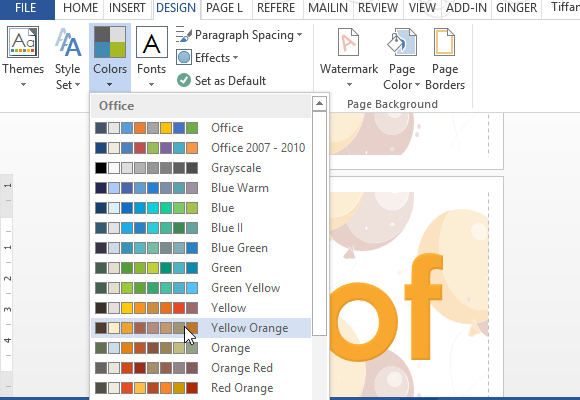Click the Set as Default checkmark icon
Viewport: 580px width, 400px height.
[x=184, y=80]
